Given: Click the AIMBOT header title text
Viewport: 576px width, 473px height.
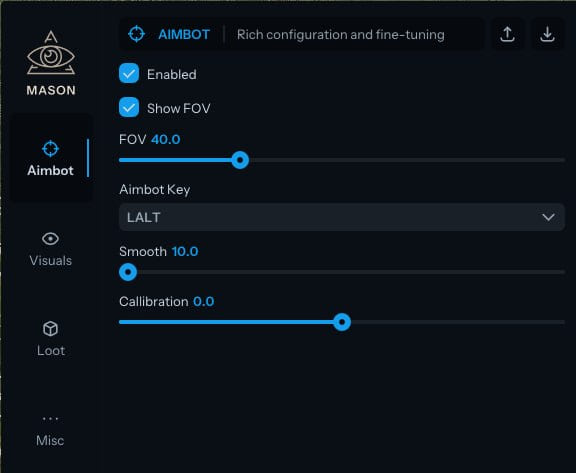Looking at the screenshot, I should click(x=184, y=35).
